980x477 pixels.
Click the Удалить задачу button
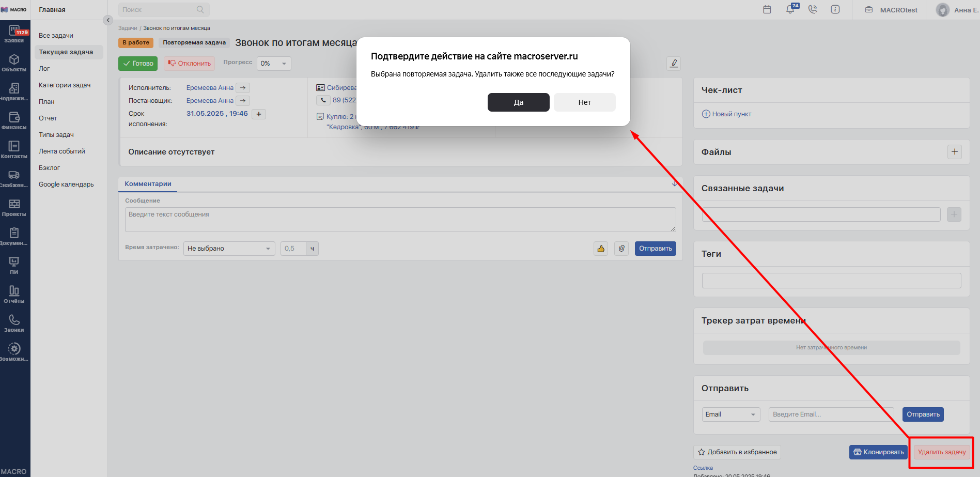coord(941,452)
